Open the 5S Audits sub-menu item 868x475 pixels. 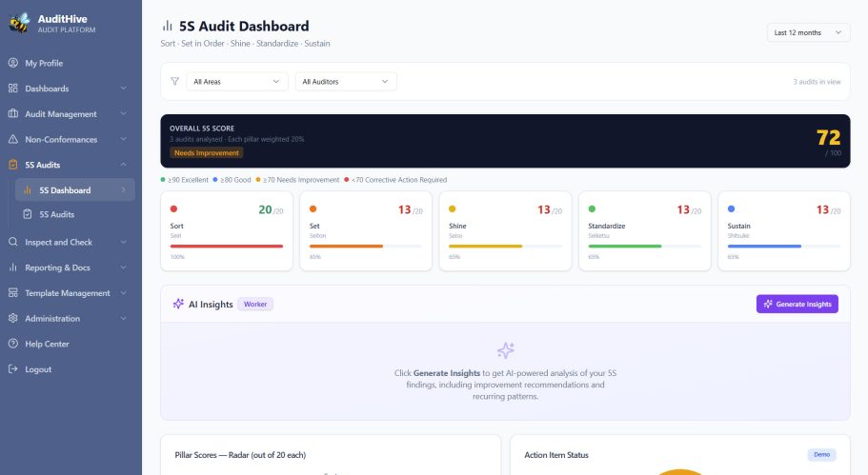tap(74, 214)
